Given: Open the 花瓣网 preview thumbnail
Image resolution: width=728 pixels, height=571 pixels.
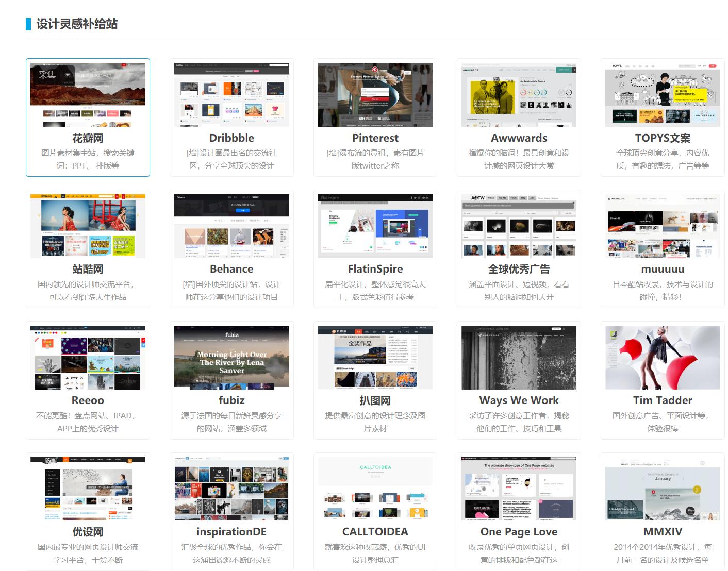Looking at the screenshot, I should click(88, 95).
